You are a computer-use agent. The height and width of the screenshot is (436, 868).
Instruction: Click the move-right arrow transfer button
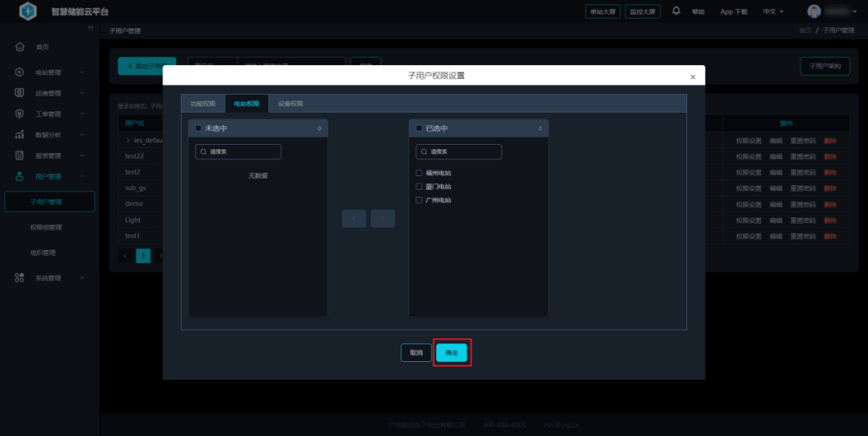pyautogui.click(x=383, y=218)
